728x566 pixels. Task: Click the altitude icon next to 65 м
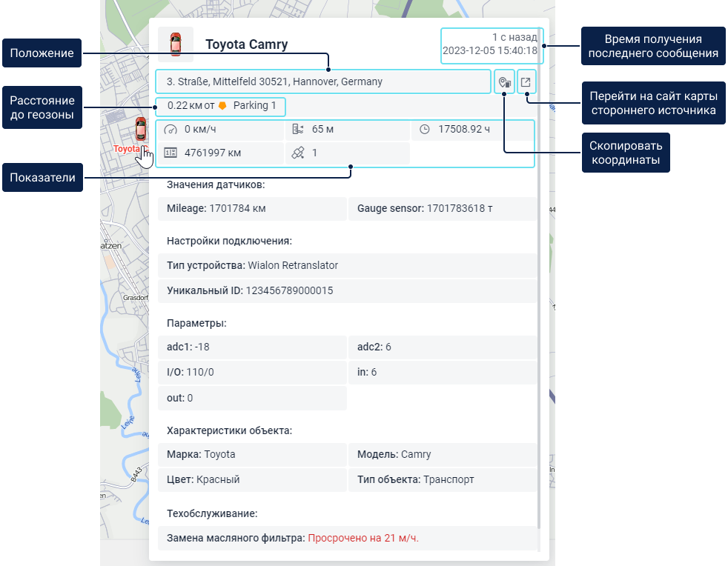pos(297,130)
